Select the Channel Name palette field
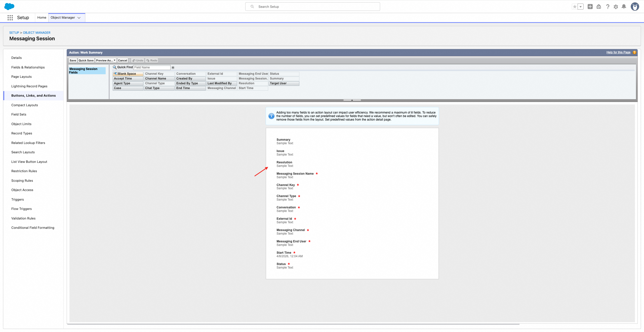Screen dimensions: 644x332 tap(159, 79)
